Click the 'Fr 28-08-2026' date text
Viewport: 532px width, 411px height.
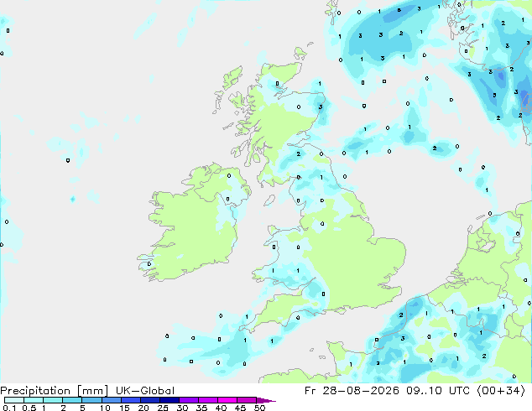tap(352, 391)
